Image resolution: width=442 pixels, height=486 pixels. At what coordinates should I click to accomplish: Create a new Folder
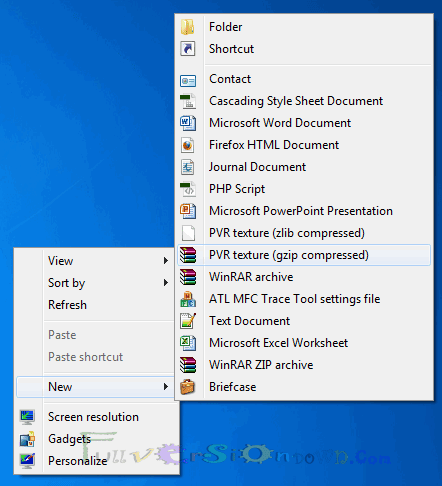(x=304, y=27)
